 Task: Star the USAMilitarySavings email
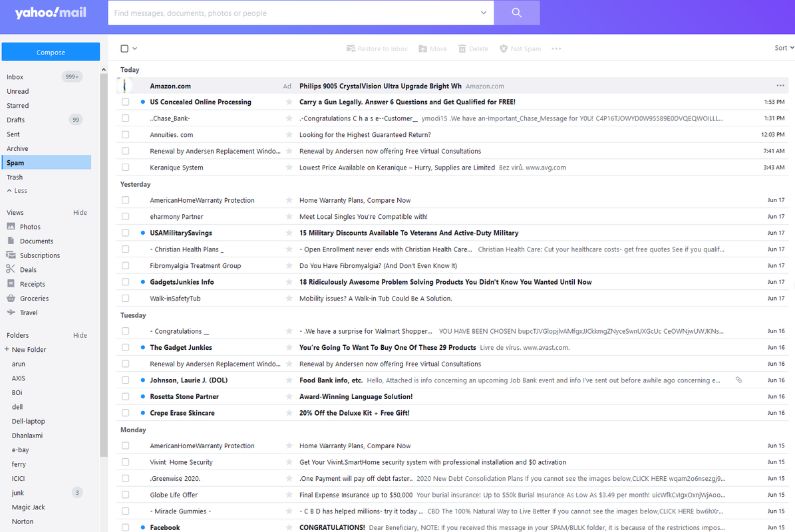click(x=289, y=233)
